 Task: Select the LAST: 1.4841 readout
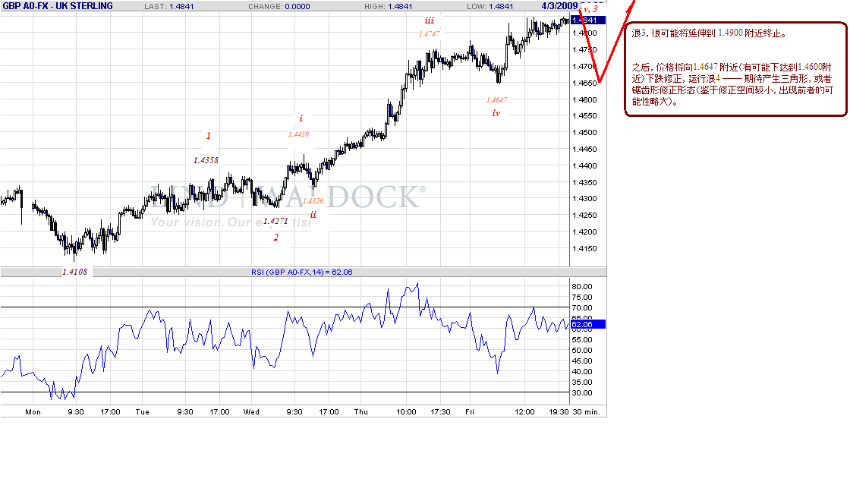click(x=168, y=7)
